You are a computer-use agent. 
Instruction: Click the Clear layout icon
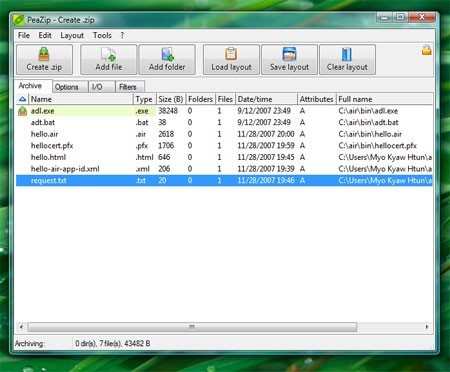tap(347, 54)
